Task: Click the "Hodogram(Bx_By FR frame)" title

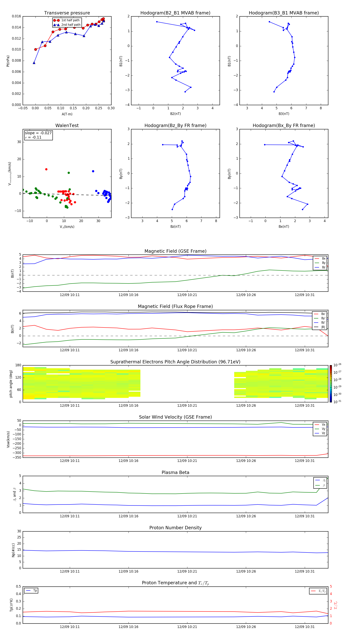Action: click(x=284, y=125)
